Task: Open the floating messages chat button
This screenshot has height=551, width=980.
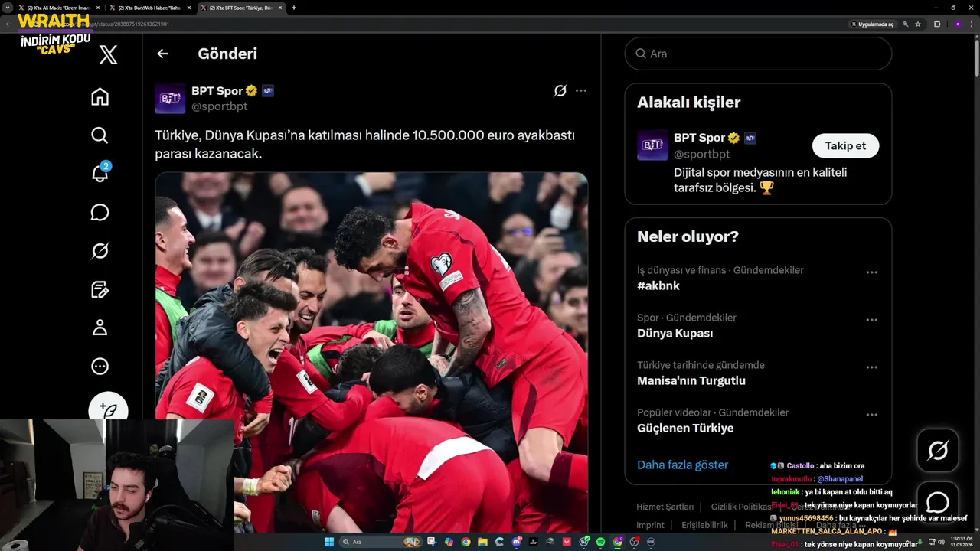Action: coord(937,502)
